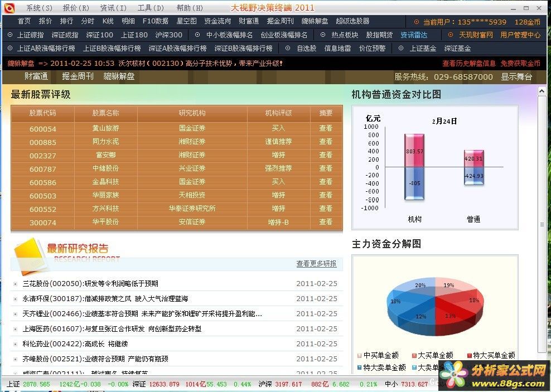Click the radio icon before 自选股
This screenshot has height=392, width=551.
tap(288, 48)
